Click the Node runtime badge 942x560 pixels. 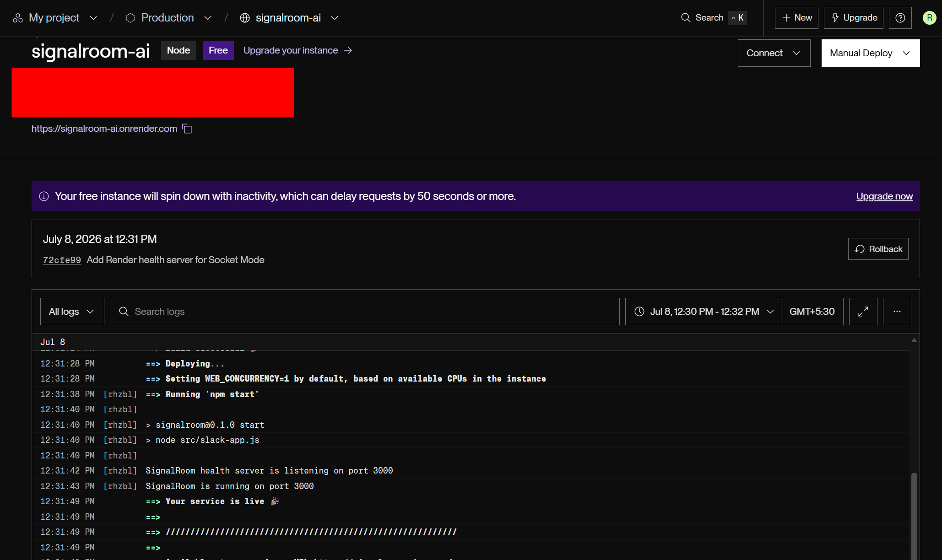click(179, 50)
